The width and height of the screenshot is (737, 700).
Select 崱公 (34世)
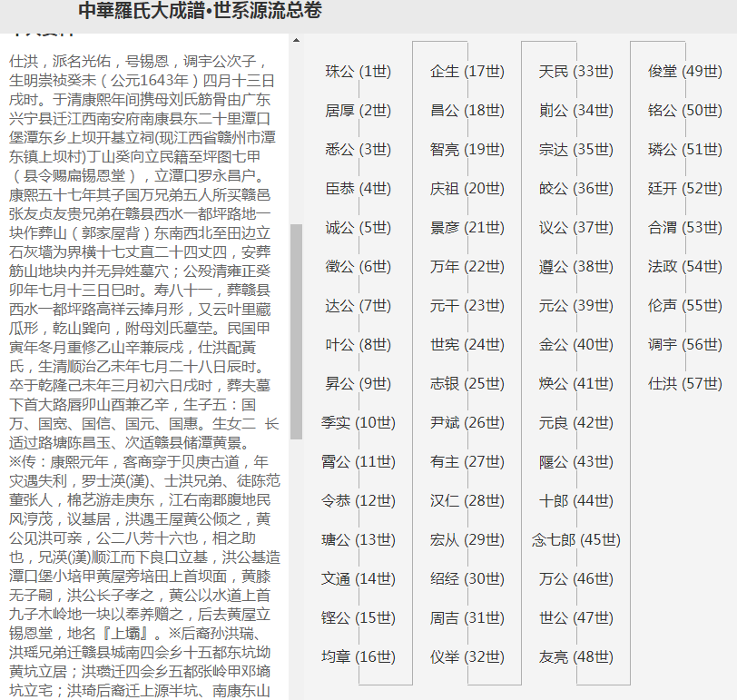pos(576,111)
